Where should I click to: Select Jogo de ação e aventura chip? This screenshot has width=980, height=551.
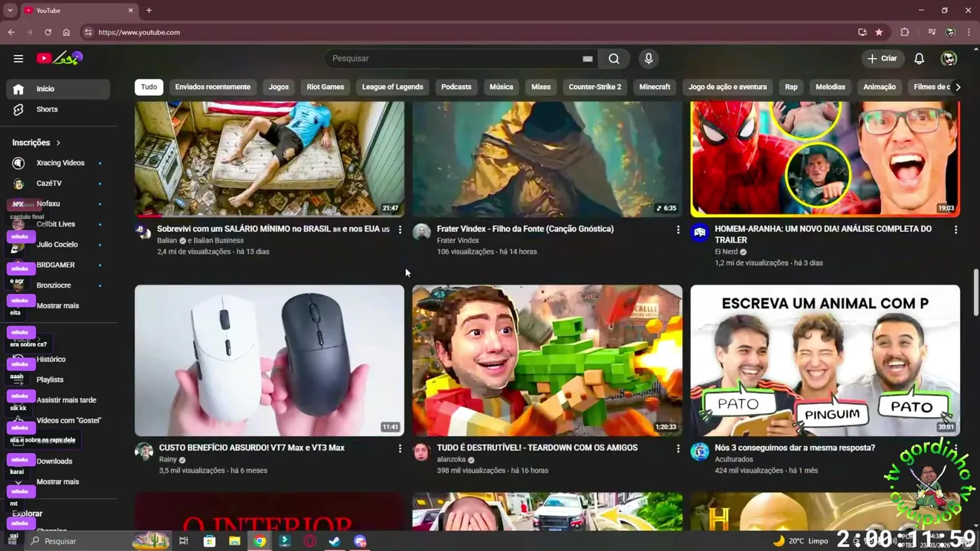pyautogui.click(x=727, y=86)
